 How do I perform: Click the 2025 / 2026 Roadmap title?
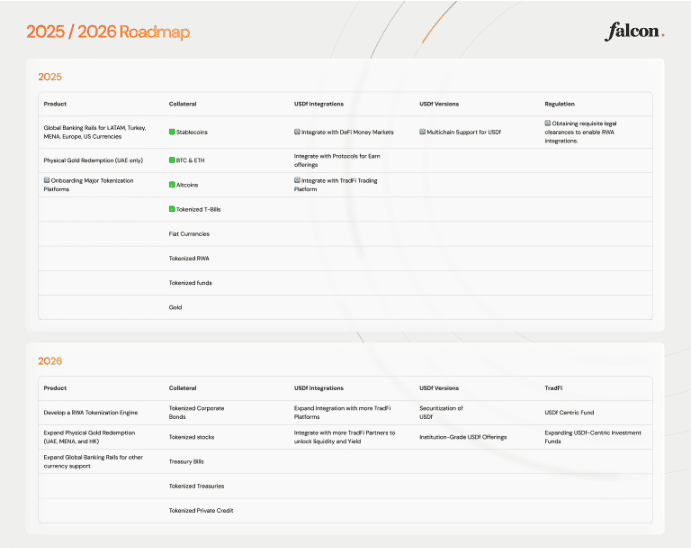click(108, 32)
